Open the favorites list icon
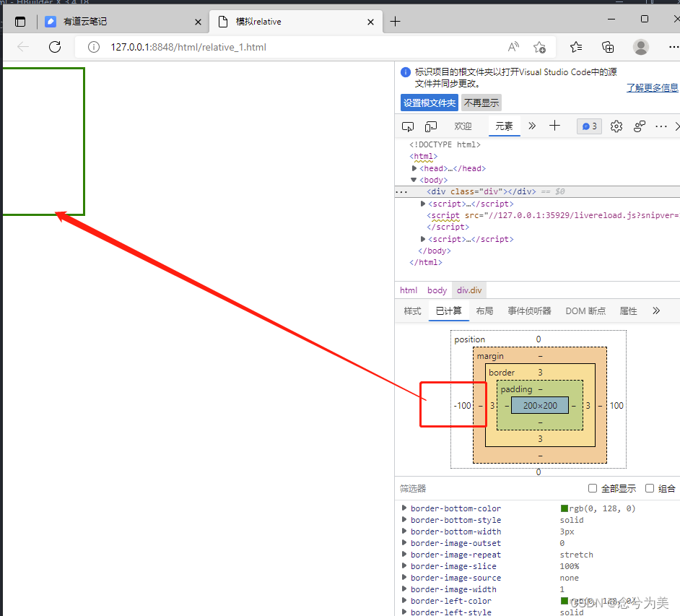Screen dimensions: 680x616 pos(576,47)
